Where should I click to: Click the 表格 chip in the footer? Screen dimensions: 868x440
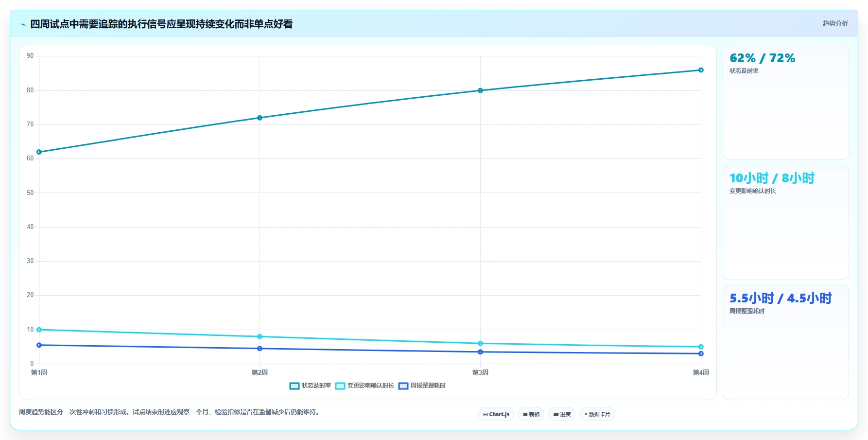531,414
